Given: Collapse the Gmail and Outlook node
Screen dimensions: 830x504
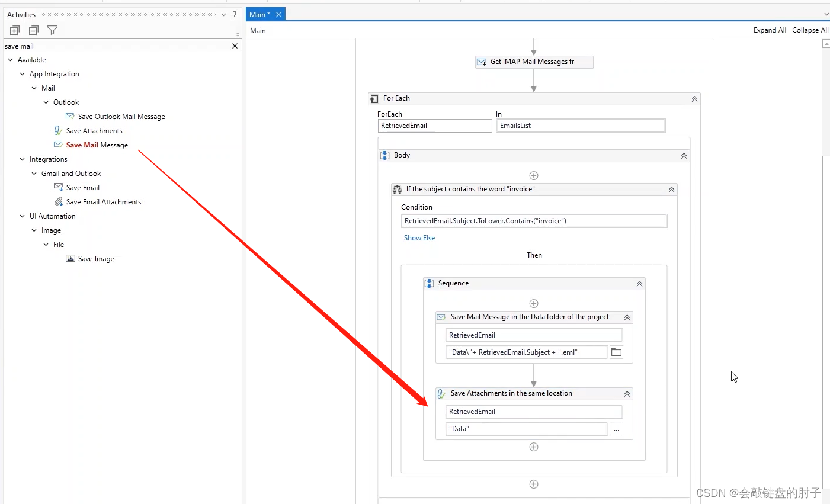Looking at the screenshot, I should coord(34,174).
